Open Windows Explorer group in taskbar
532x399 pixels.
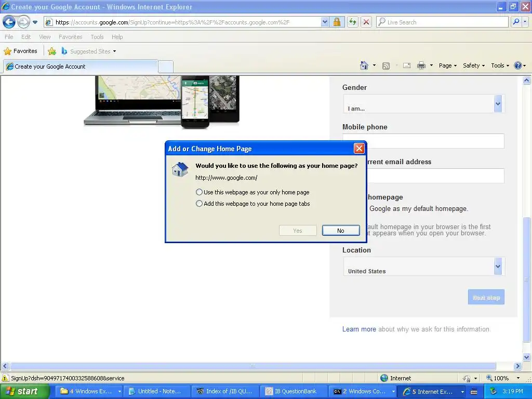(x=89, y=391)
